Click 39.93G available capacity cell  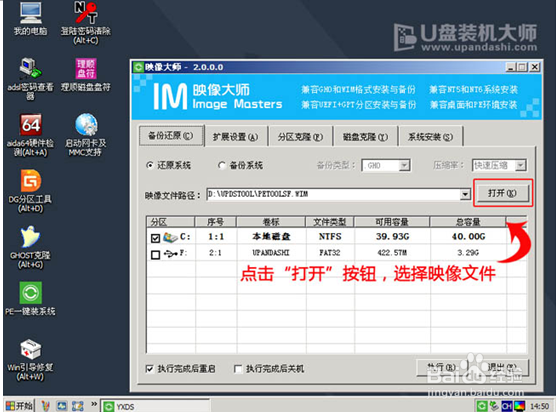click(393, 236)
